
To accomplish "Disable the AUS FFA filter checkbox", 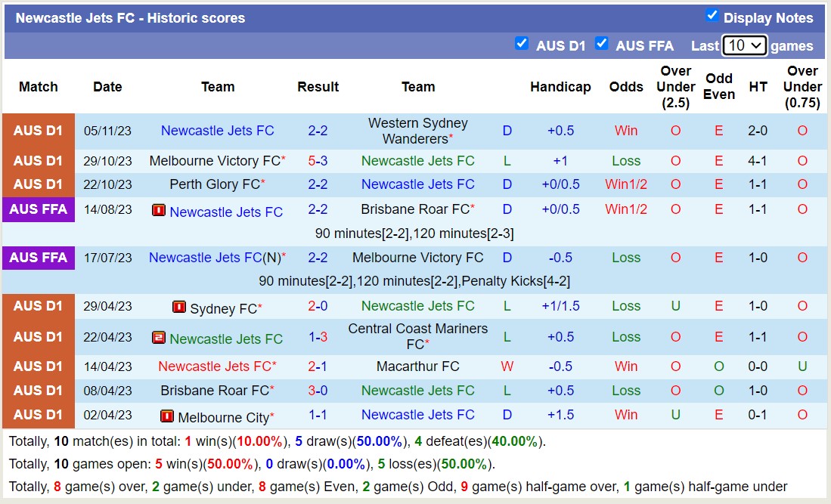I will click(x=602, y=44).
